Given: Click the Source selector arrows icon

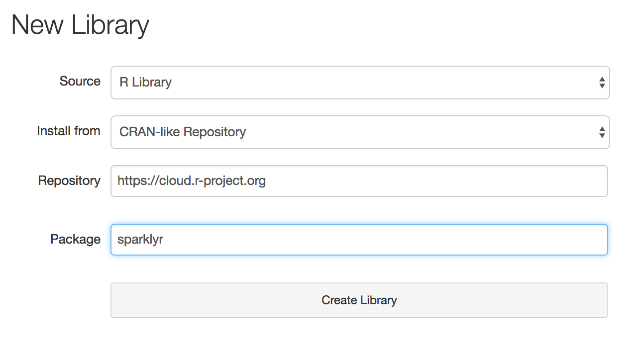Looking at the screenshot, I should pyautogui.click(x=602, y=83).
